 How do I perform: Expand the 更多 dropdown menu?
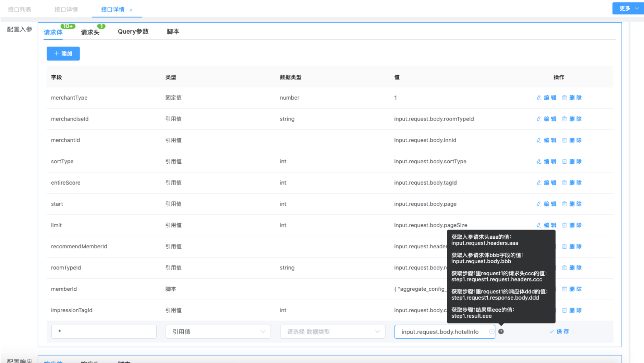(x=628, y=8)
